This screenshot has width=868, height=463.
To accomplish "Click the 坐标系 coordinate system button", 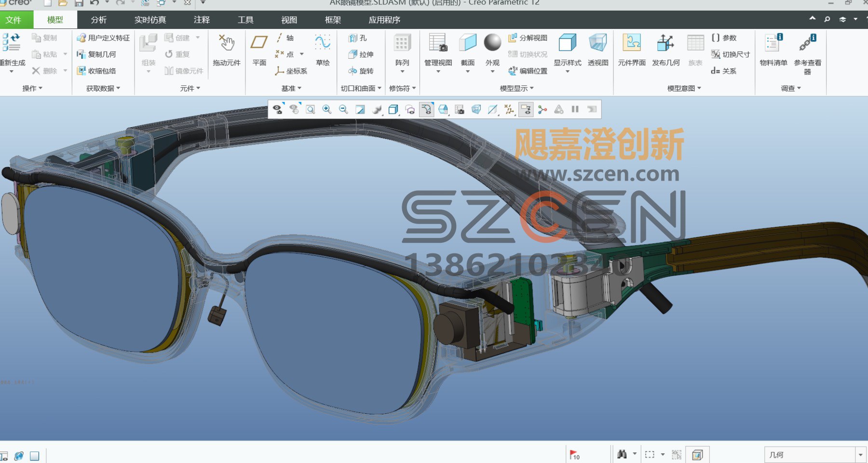I will click(x=291, y=71).
